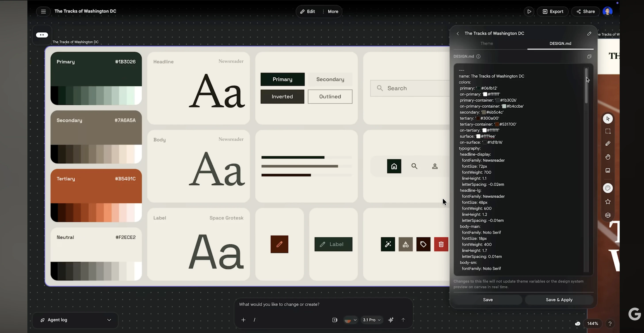Screen dimensions: 644x333
Task: Open help with the question mark icon
Action: click(x=610, y=324)
